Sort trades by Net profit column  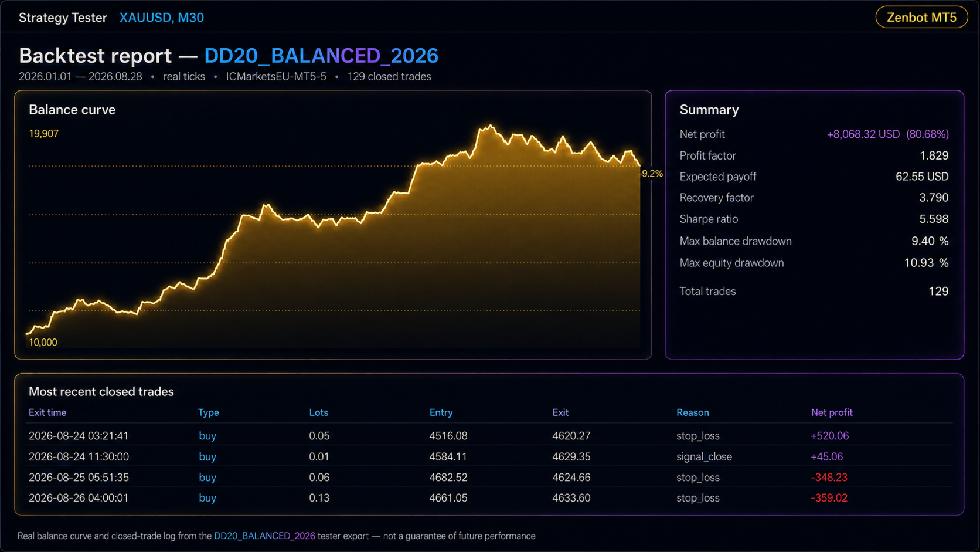tap(832, 412)
